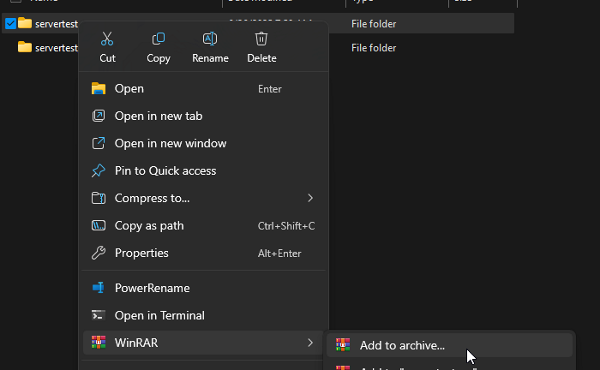This screenshot has height=370, width=600.
Task: Click the Compress to zip folder icon
Action: [98, 198]
